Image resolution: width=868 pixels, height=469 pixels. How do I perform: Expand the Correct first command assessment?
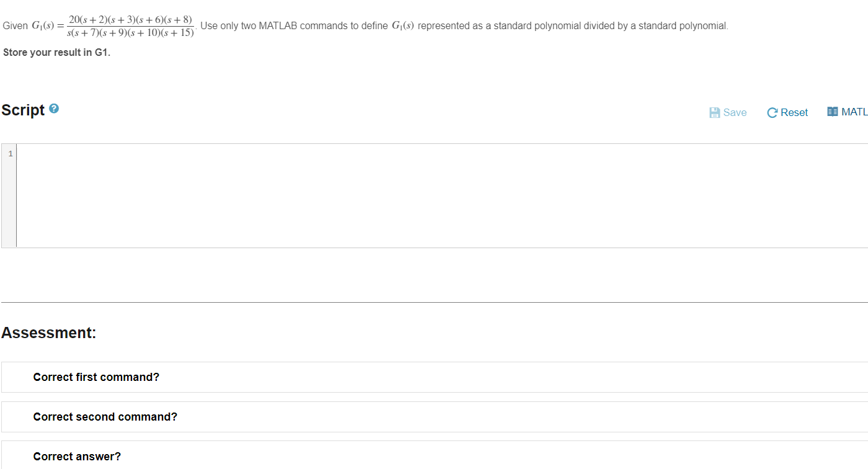coord(96,377)
